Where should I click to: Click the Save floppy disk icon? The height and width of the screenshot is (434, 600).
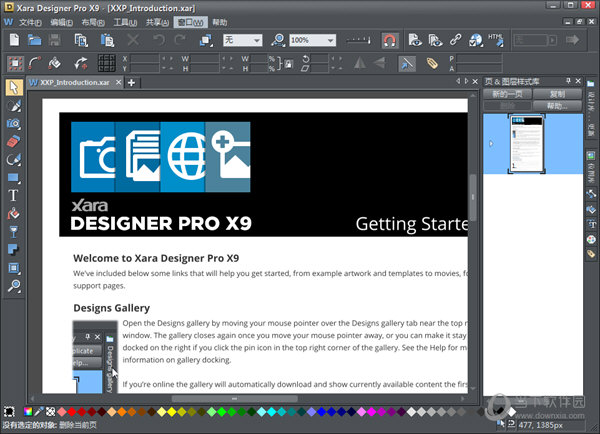click(x=55, y=40)
